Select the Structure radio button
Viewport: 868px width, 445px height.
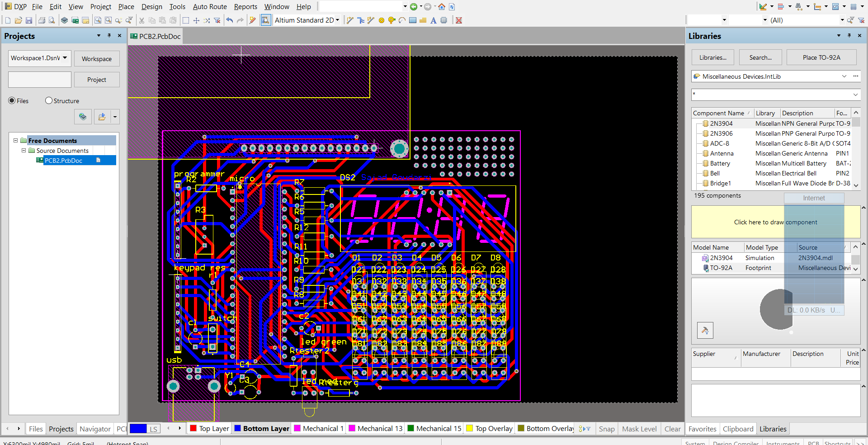point(49,101)
